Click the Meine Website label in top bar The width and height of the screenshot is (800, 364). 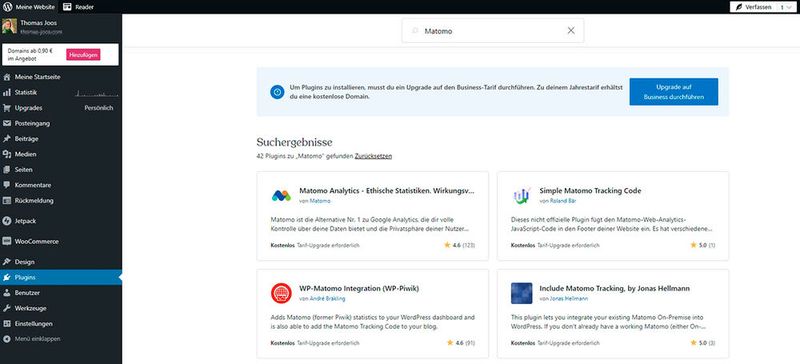pyautogui.click(x=35, y=7)
